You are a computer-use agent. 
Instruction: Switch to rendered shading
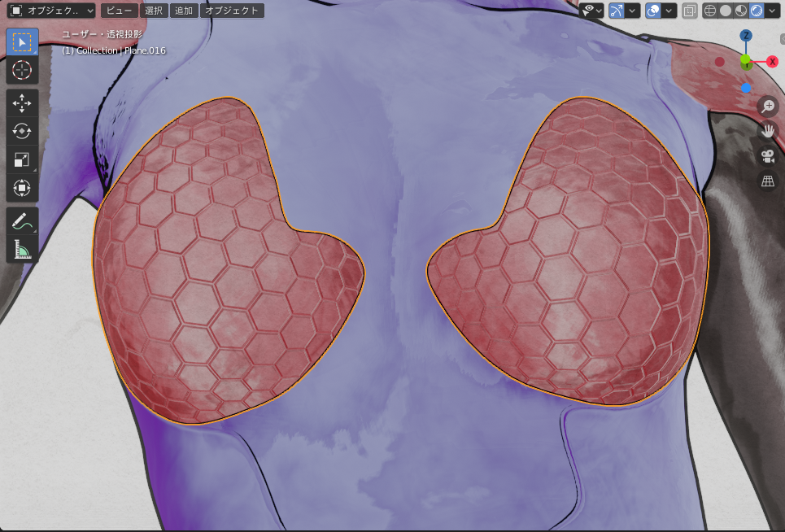click(x=757, y=11)
